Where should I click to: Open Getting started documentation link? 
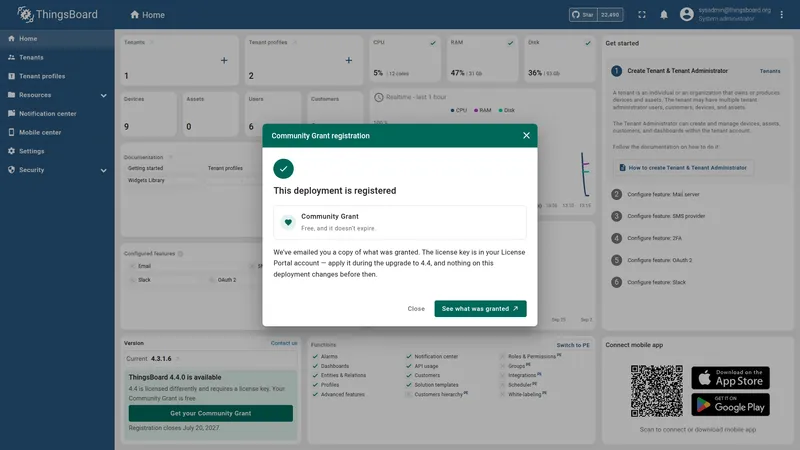coord(145,168)
